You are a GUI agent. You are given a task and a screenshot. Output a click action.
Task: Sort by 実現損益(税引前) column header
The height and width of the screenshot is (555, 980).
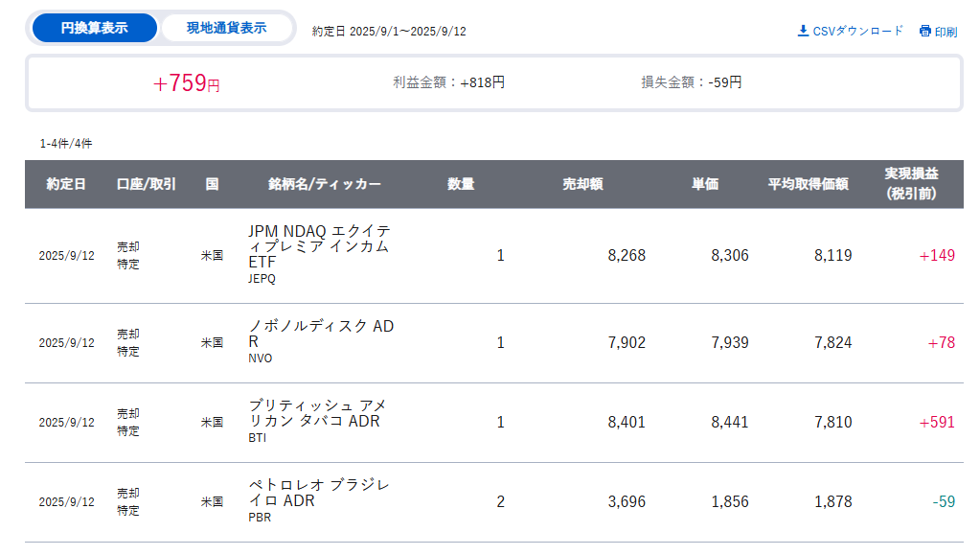(x=911, y=184)
